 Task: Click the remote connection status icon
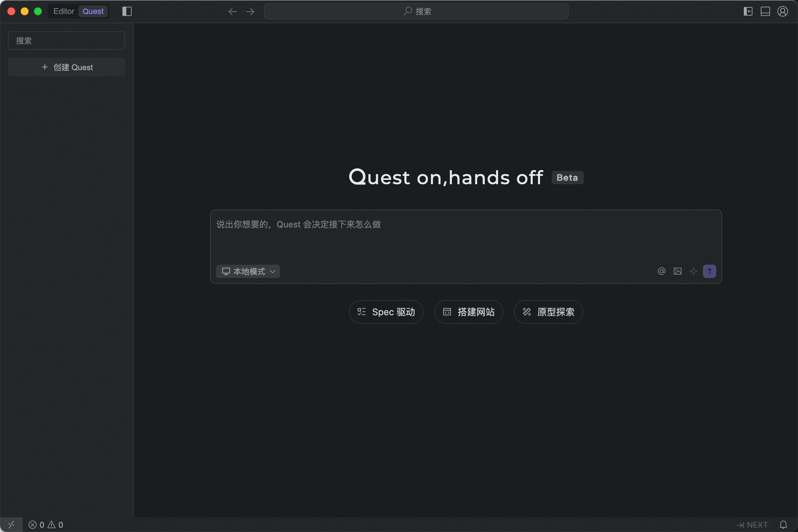11,525
